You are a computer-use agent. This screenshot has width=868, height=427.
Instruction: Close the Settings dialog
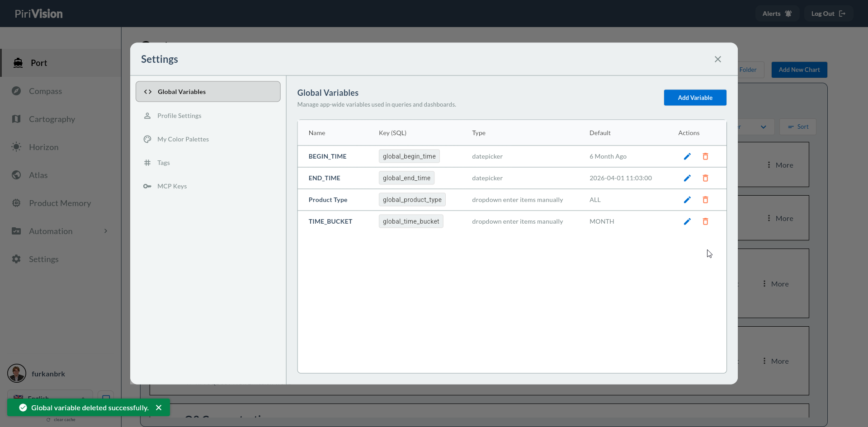[x=718, y=59]
